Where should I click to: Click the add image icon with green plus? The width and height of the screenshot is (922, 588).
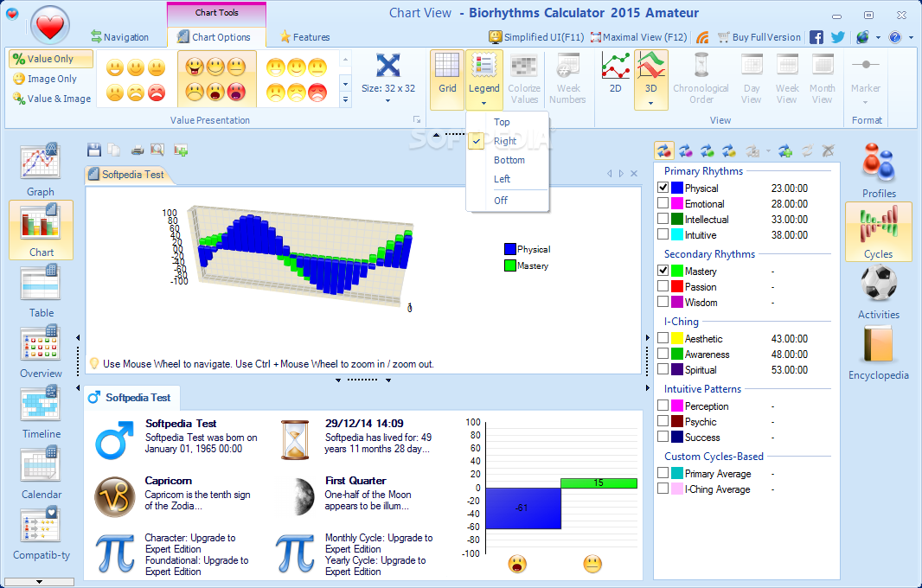click(x=181, y=150)
